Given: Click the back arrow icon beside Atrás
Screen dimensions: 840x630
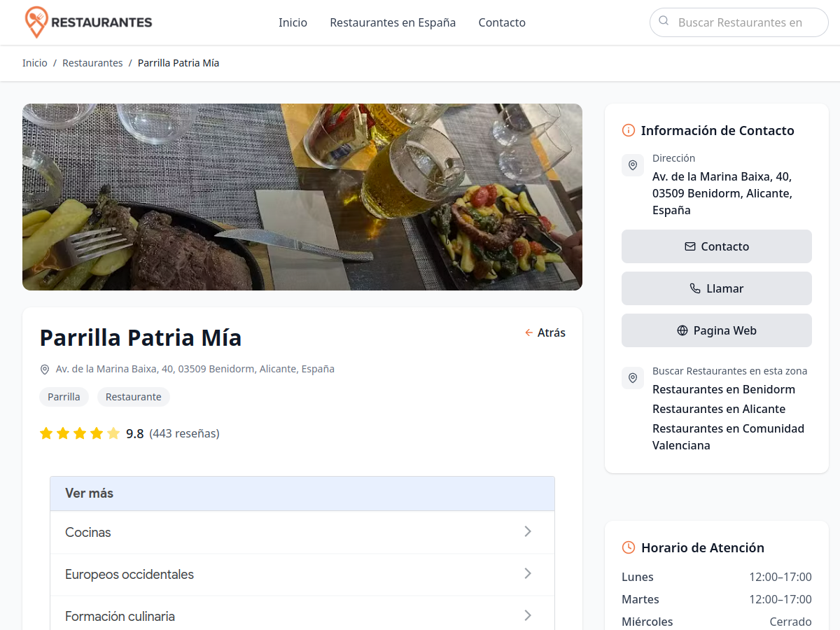Looking at the screenshot, I should [529, 332].
